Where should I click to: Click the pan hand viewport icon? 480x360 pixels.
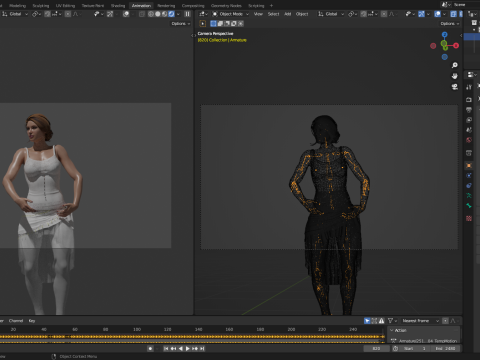click(x=455, y=76)
